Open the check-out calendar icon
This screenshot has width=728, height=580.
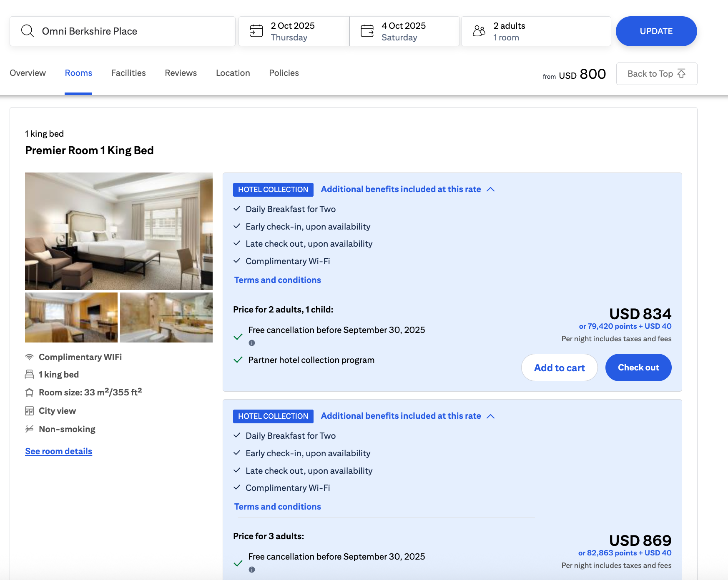click(367, 31)
